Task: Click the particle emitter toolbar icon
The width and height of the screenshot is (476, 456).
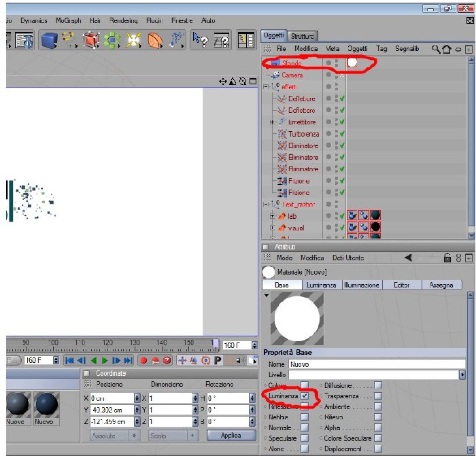Action: click(x=176, y=40)
